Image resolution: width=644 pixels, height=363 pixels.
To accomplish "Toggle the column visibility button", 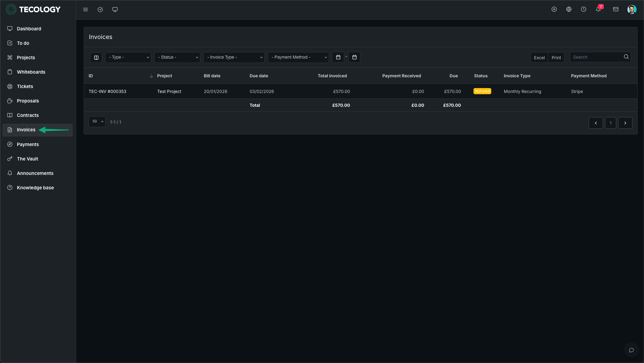I will point(96,58).
